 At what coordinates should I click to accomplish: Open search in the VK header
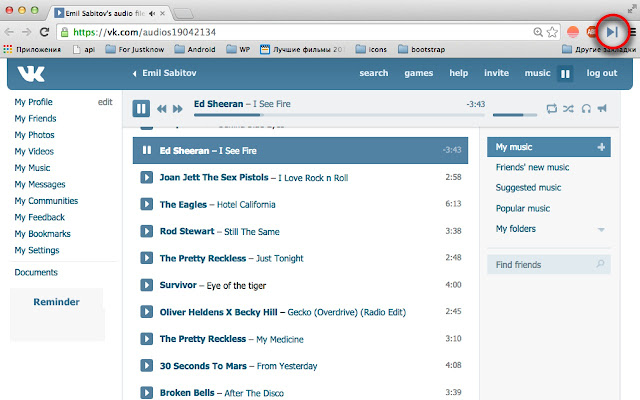373,73
